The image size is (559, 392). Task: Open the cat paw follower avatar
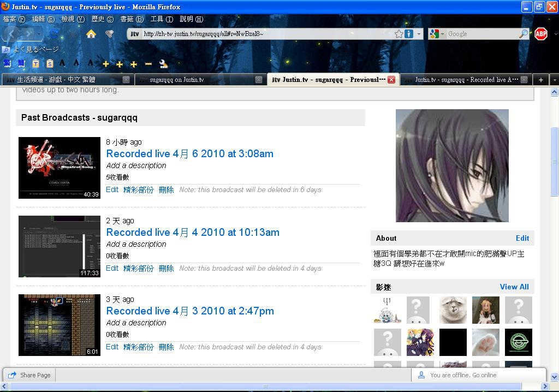[x=485, y=342]
